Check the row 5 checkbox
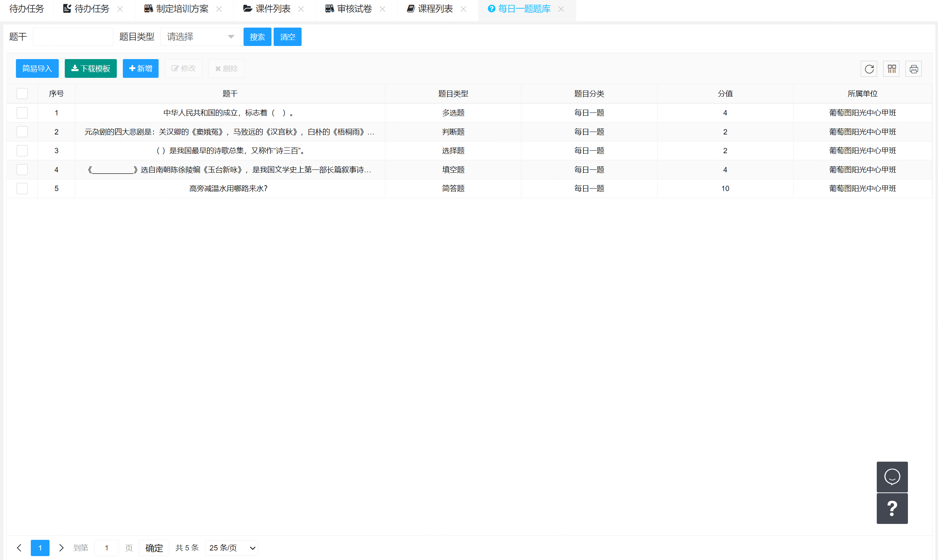Viewport: 938px width, 560px height. pos(22,188)
